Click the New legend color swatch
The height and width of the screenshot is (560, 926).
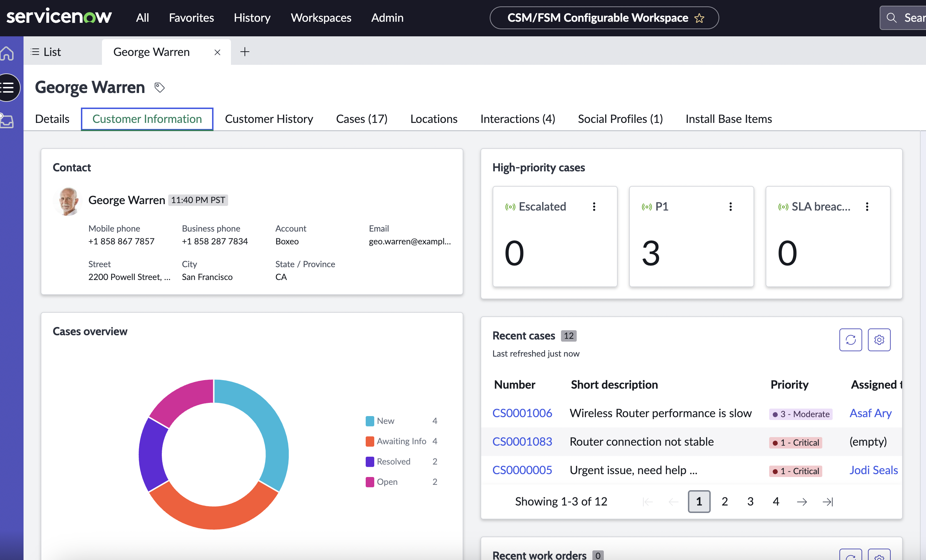[370, 421]
